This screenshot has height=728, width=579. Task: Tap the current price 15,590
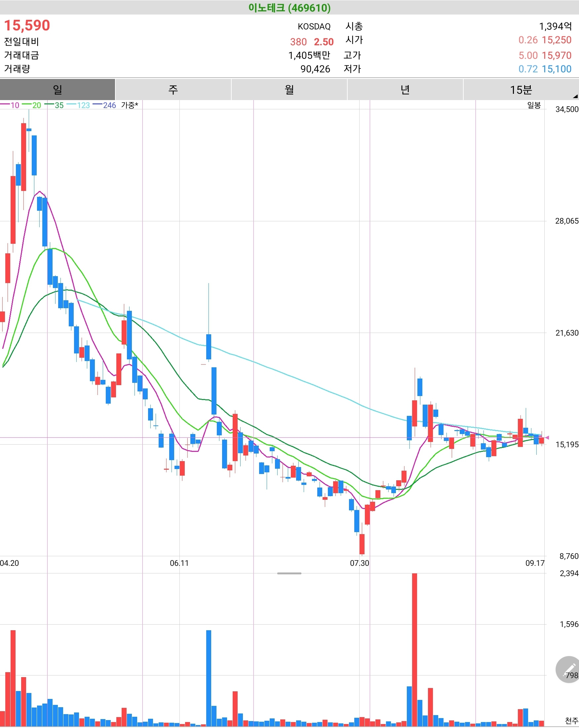tap(27, 25)
